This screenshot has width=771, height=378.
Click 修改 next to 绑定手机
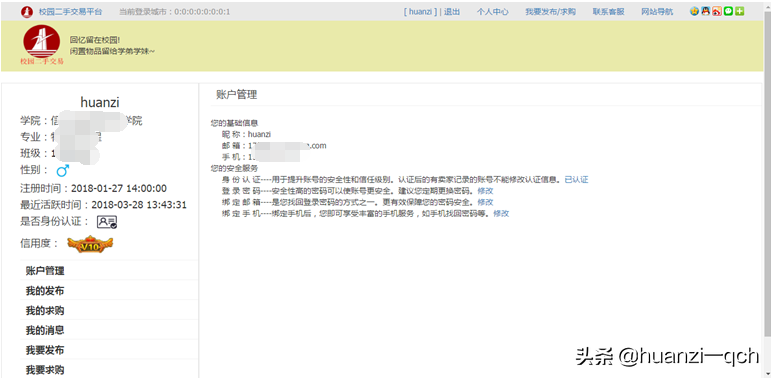pos(501,213)
